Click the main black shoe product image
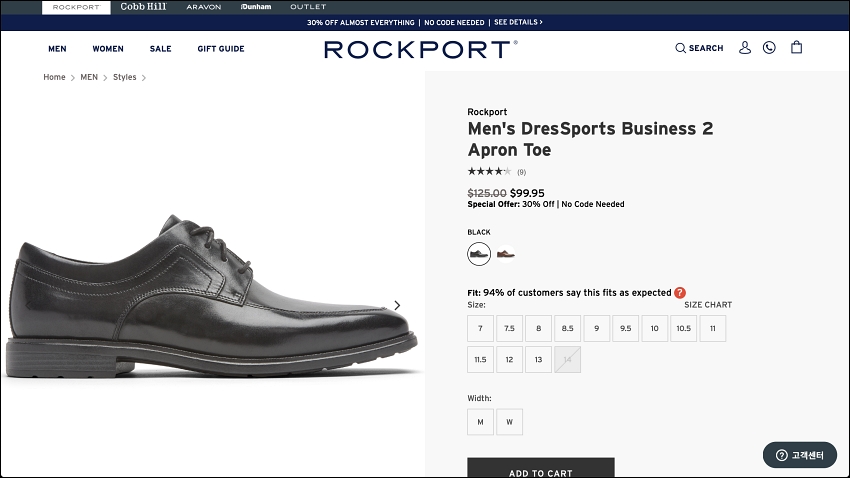The image size is (850, 478). point(212,295)
